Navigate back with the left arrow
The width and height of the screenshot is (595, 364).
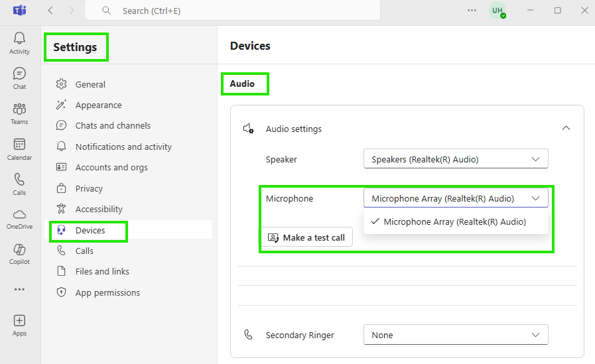coord(50,10)
